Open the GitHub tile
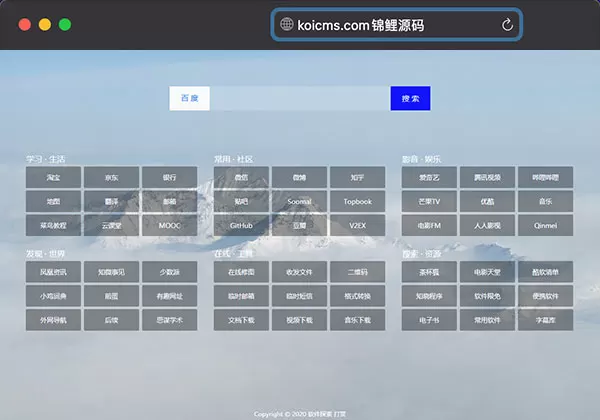The image size is (600, 420). coord(241,225)
